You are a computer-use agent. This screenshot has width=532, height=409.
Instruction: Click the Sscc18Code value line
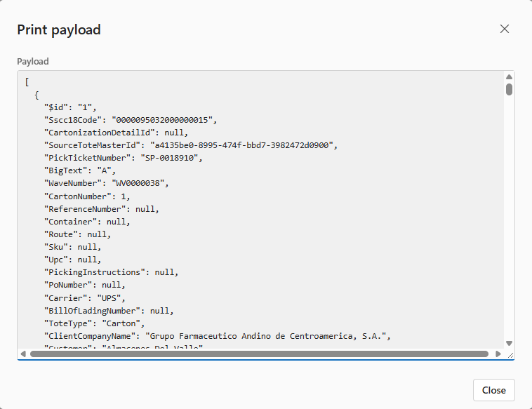coord(131,120)
